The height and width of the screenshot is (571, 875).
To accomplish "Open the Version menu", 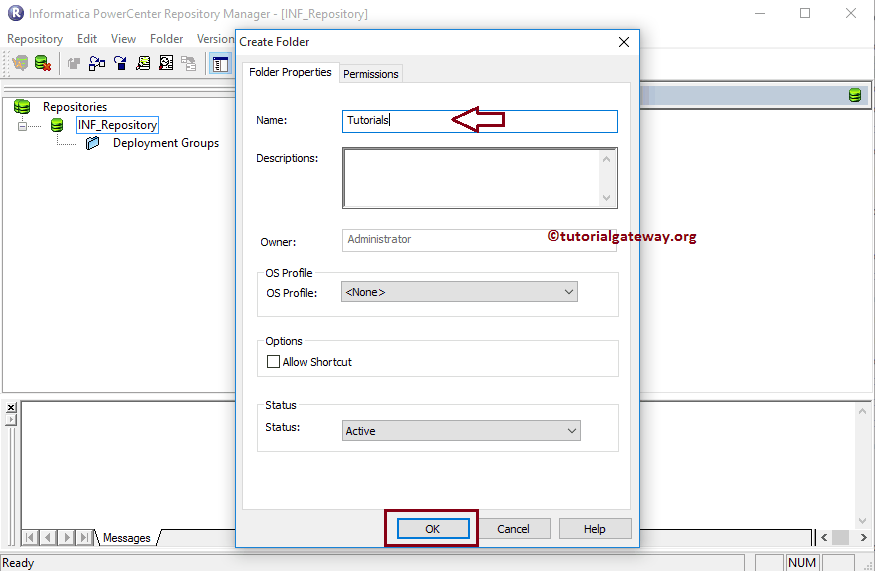I will click(x=215, y=39).
